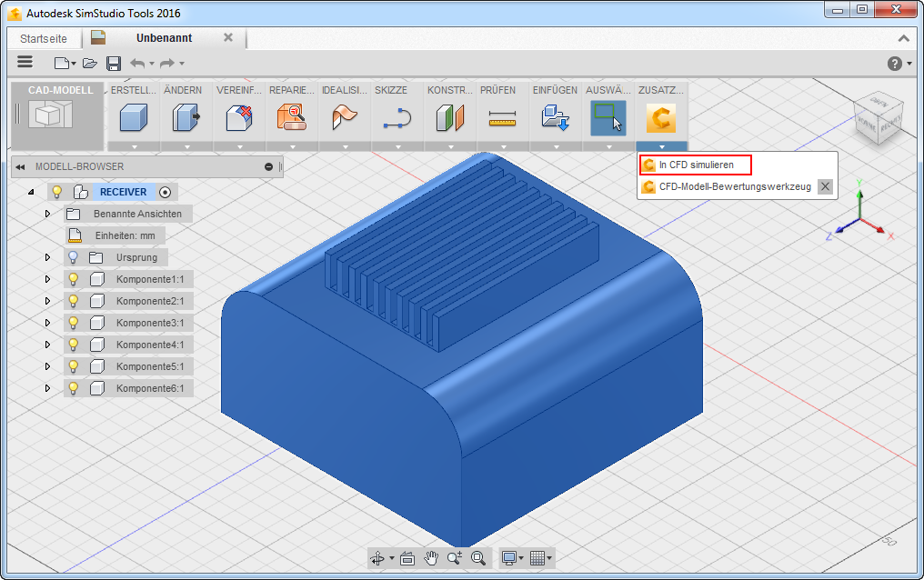Switch to the Unbenannt document tab
The image size is (924, 580).
click(x=164, y=38)
